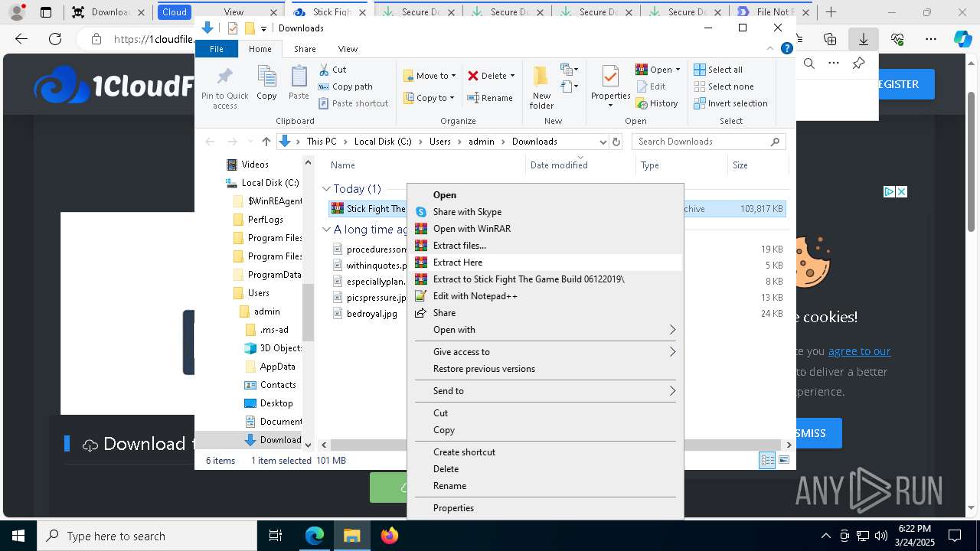Collapse the Today group
This screenshot has width=980, height=551.
[x=326, y=188]
